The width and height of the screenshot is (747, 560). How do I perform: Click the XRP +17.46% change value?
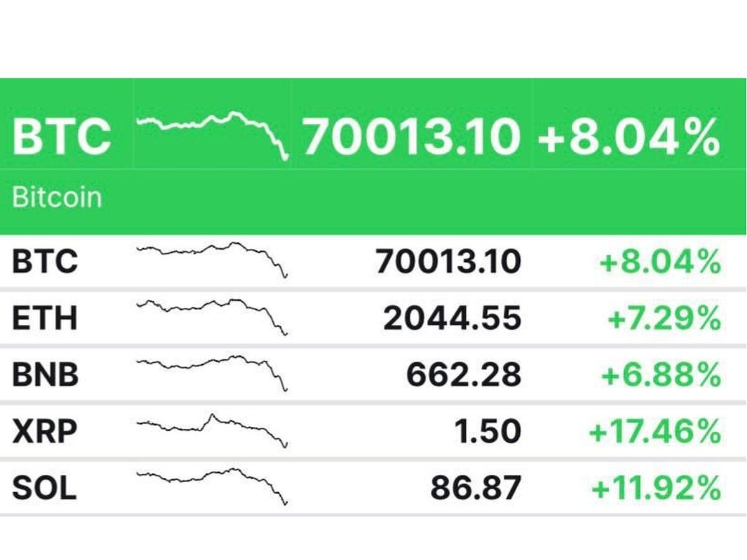[655, 431]
